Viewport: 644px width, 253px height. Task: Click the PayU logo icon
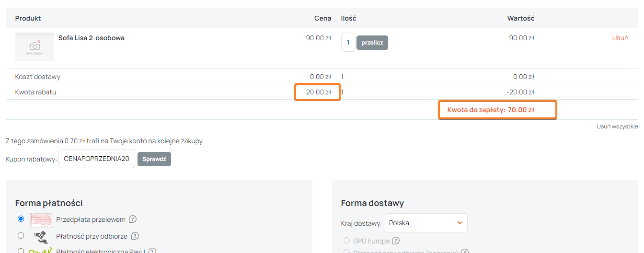pos(41,251)
